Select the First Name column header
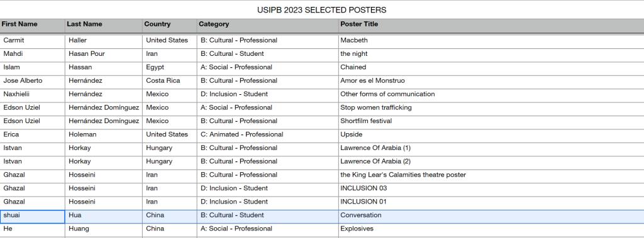Viewport: 644px width, 238px height. pos(33,24)
